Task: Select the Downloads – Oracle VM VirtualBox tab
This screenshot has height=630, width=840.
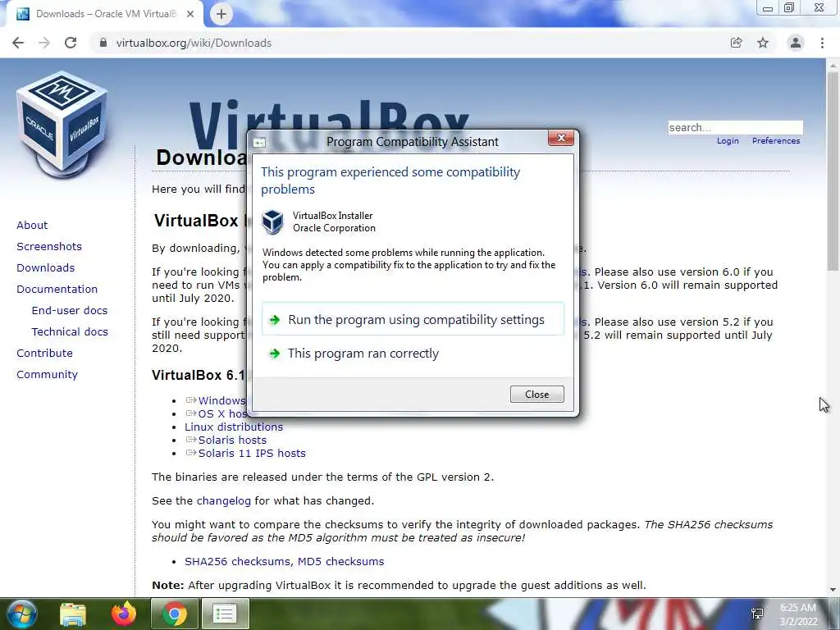Action: click(x=105, y=14)
